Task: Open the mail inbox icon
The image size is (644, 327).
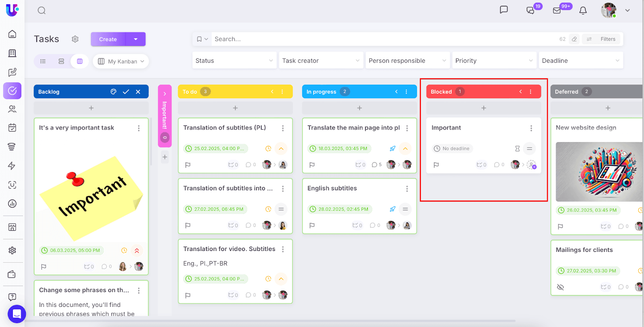Action: point(557,11)
